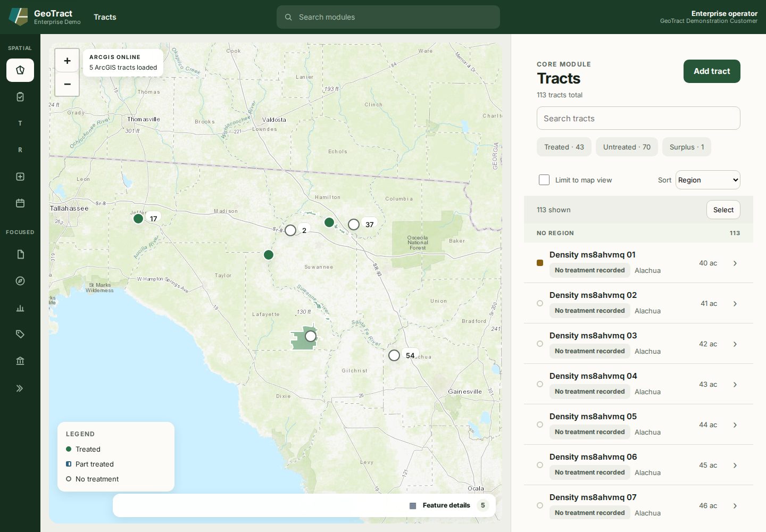Open Density ms8ahvmq 04 chevron
This screenshot has height=532, width=766.
point(735,385)
